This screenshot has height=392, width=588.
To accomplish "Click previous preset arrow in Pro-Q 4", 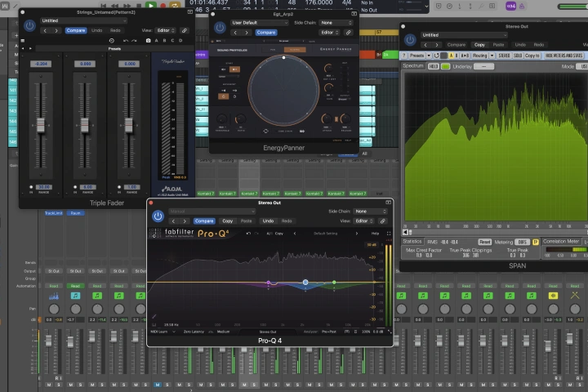I will (294, 234).
